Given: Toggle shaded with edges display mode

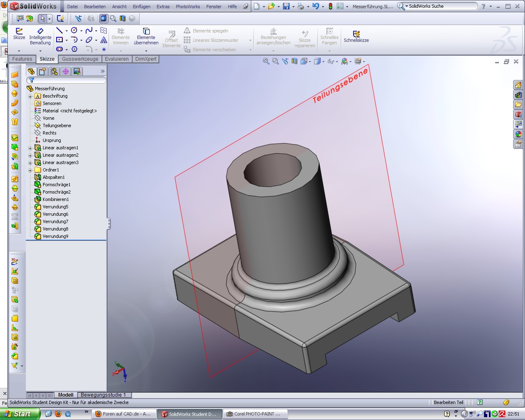Looking at the screenshot, I should (104, 18).
